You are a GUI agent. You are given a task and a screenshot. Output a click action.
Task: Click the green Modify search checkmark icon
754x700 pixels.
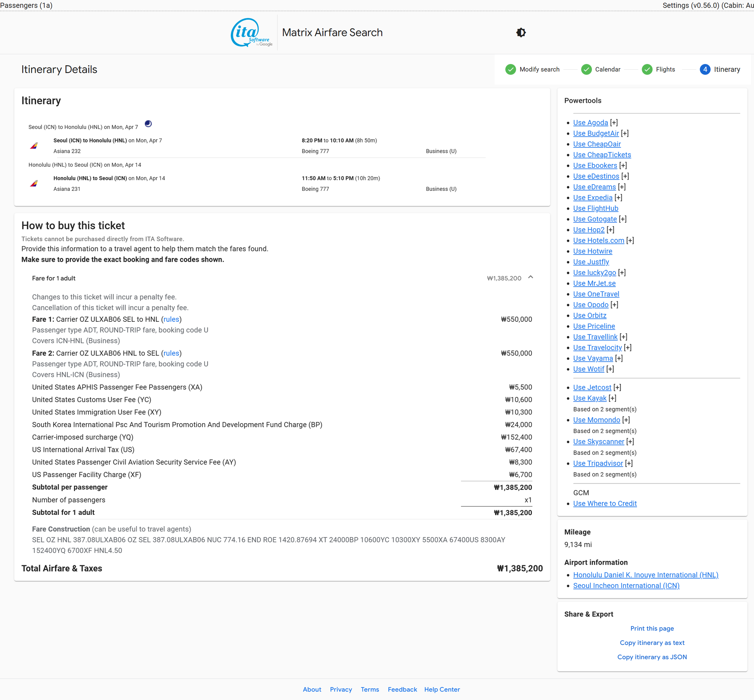click(510, 69)
